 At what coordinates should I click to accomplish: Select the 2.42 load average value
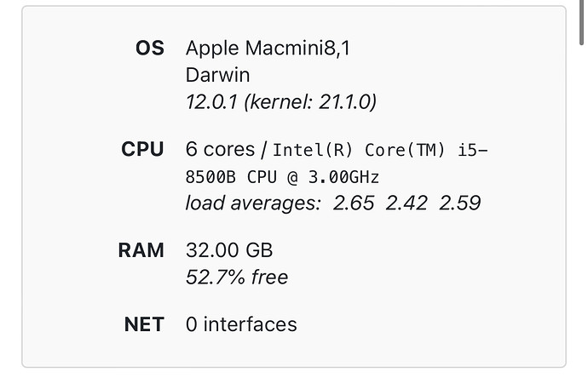coord(405,203)
